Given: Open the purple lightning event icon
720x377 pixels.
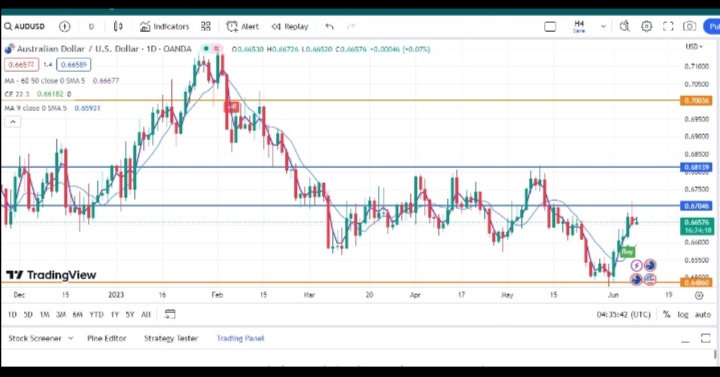Looking at the screenshot, I should click(636, 265).
